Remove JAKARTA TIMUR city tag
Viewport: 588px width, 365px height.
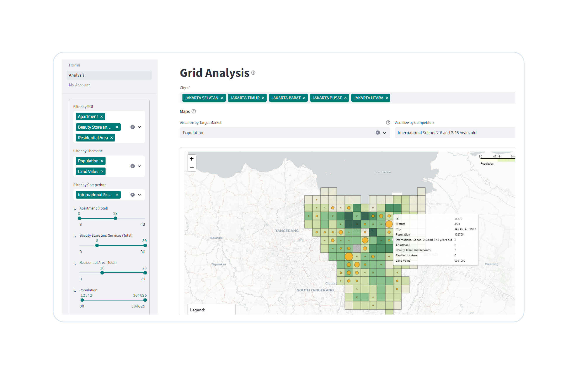click(x=263, y=98)
